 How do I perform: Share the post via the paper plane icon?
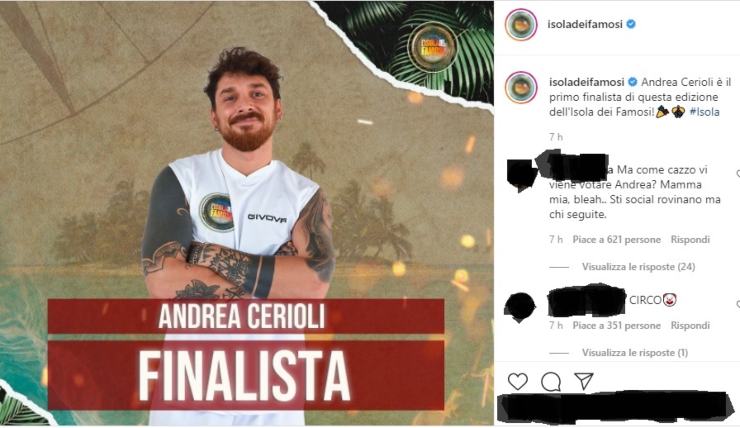coord(584,381)
